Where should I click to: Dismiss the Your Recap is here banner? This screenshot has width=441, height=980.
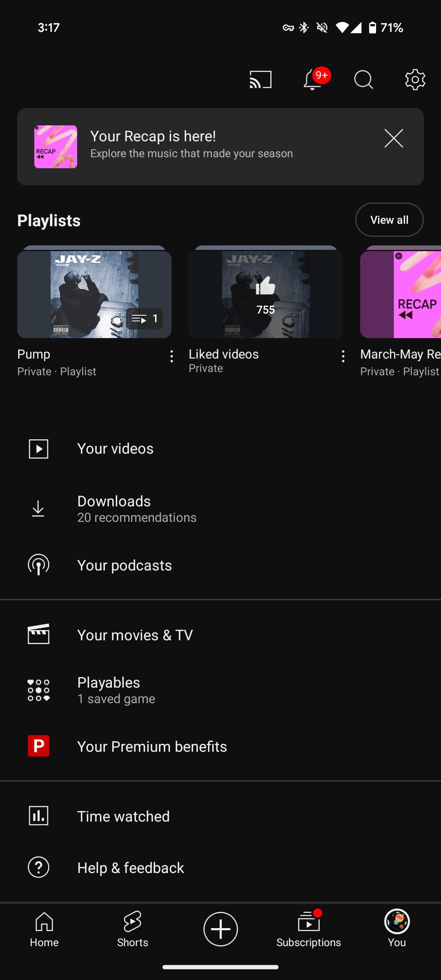(x=394, y=138)
